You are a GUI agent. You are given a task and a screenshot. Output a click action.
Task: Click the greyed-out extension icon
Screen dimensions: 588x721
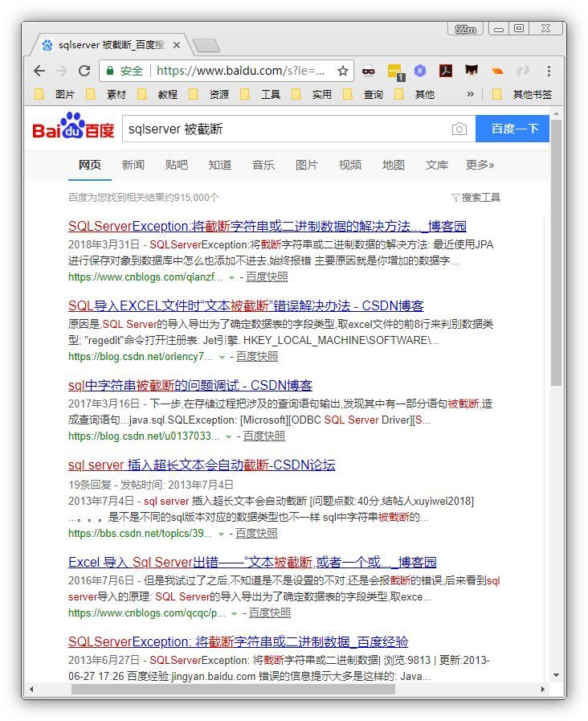pos(522,71)
